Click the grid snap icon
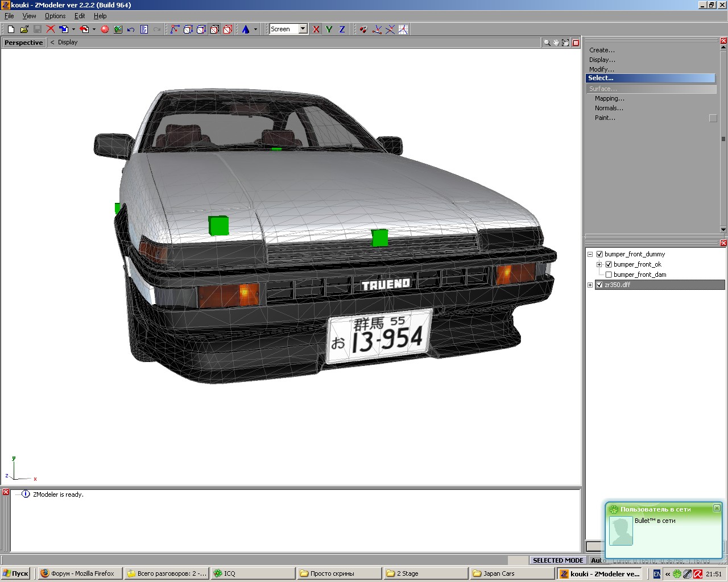The width and height of the screenshot is (728, 582). 403,29
